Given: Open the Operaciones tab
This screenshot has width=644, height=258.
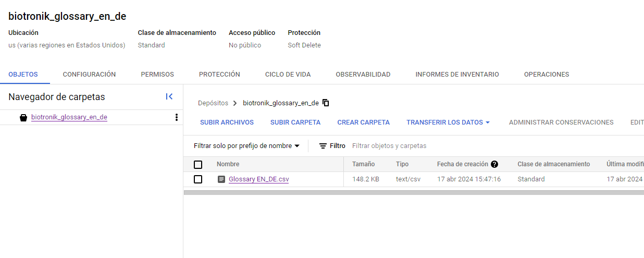Looking at the screenshot, I should (547, 75).
